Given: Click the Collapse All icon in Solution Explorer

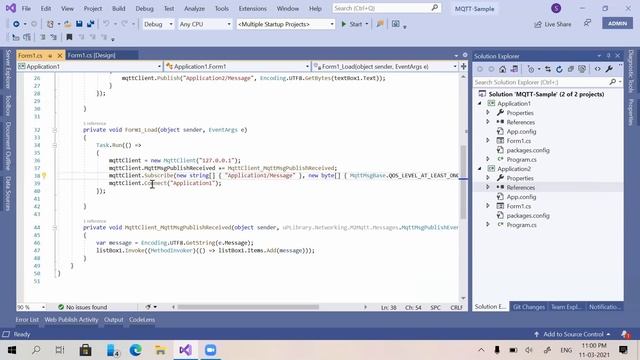Looking at the screenshot, I should 571,69.
